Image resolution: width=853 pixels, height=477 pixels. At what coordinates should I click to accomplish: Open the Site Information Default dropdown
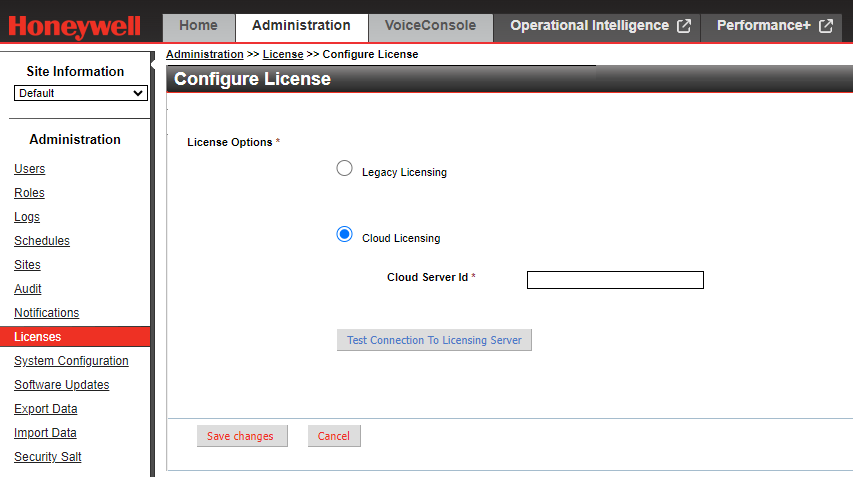coord(81,93)
